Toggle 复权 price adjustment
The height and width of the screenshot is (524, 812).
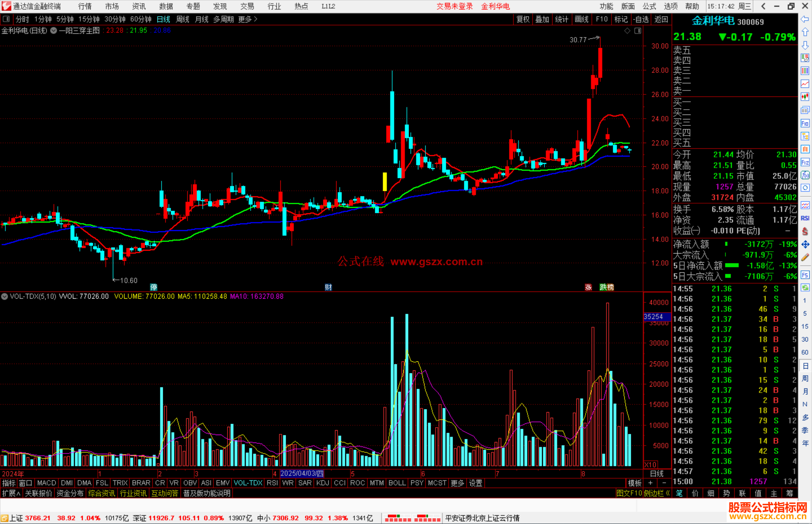(x=523, y=19)
